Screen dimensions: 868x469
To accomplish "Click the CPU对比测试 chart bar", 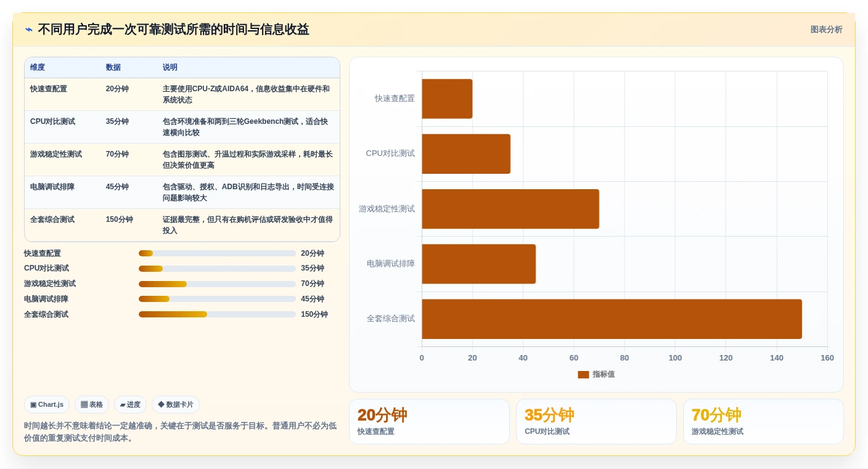I will pos(466,153).
